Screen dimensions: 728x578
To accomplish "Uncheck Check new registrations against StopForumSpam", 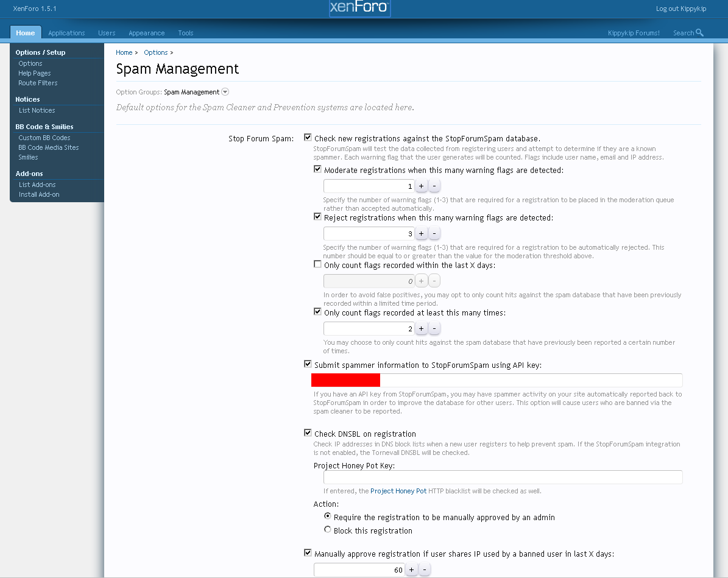I will pyautogui.click(x=308, y=138).
